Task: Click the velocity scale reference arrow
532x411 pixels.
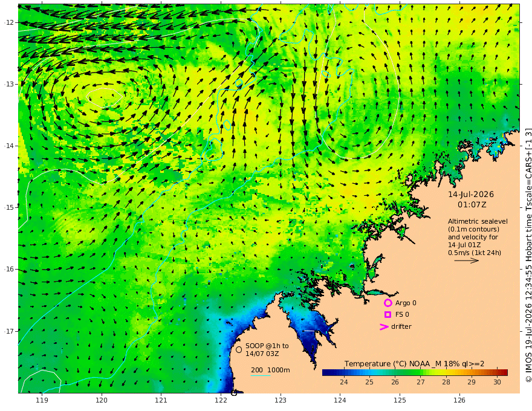Action: (x=467, y=261)
